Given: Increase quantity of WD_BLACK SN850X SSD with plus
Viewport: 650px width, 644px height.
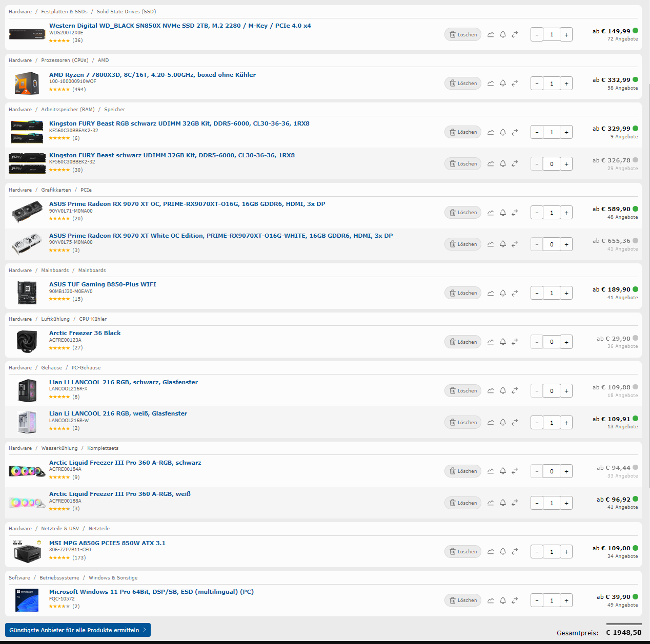Looking at the screenshot, I should (x=566, y=35).
